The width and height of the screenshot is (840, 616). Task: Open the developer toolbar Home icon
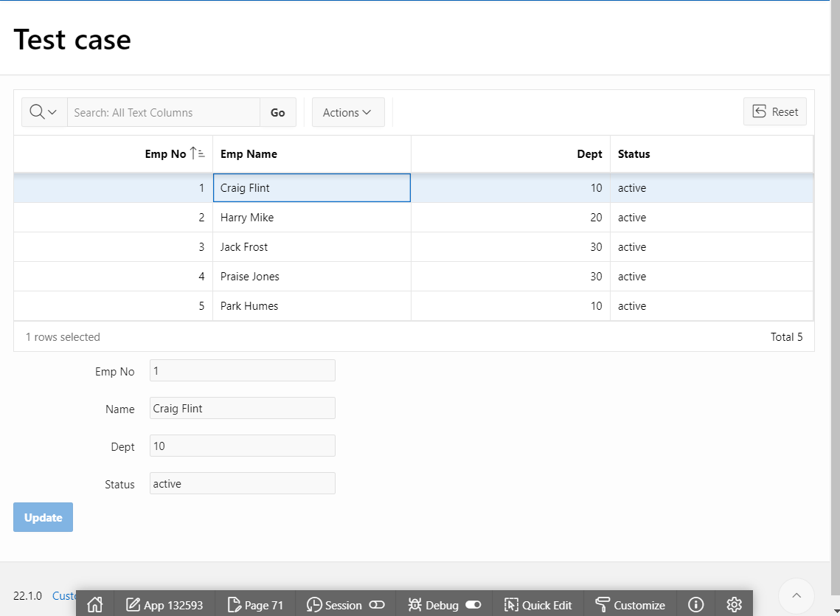click(95, 604)
